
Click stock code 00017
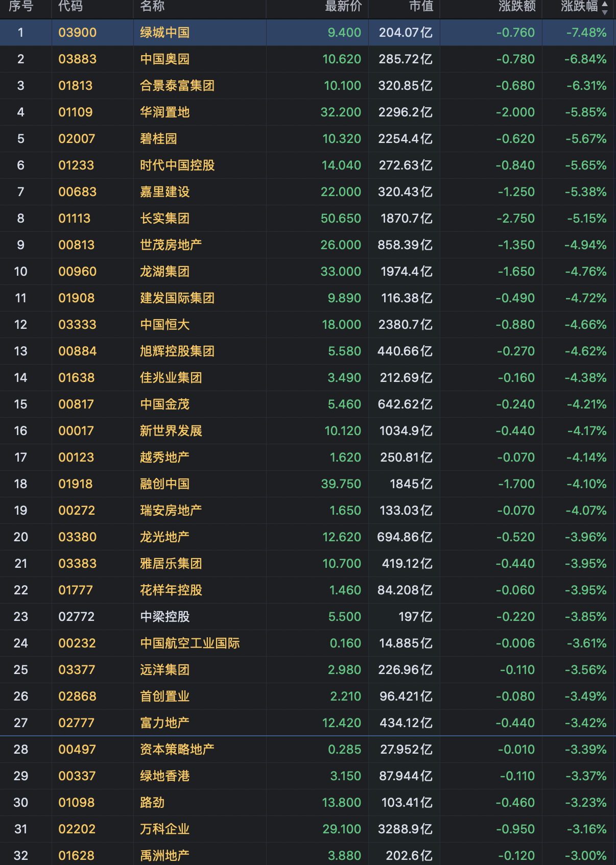point(76,431)
